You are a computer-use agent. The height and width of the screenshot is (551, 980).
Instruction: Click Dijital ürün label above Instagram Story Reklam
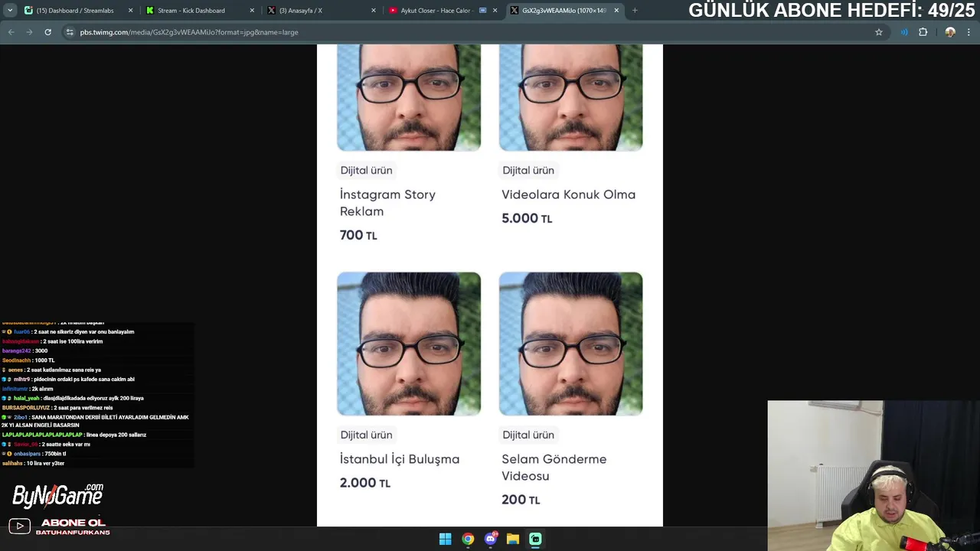366,170
